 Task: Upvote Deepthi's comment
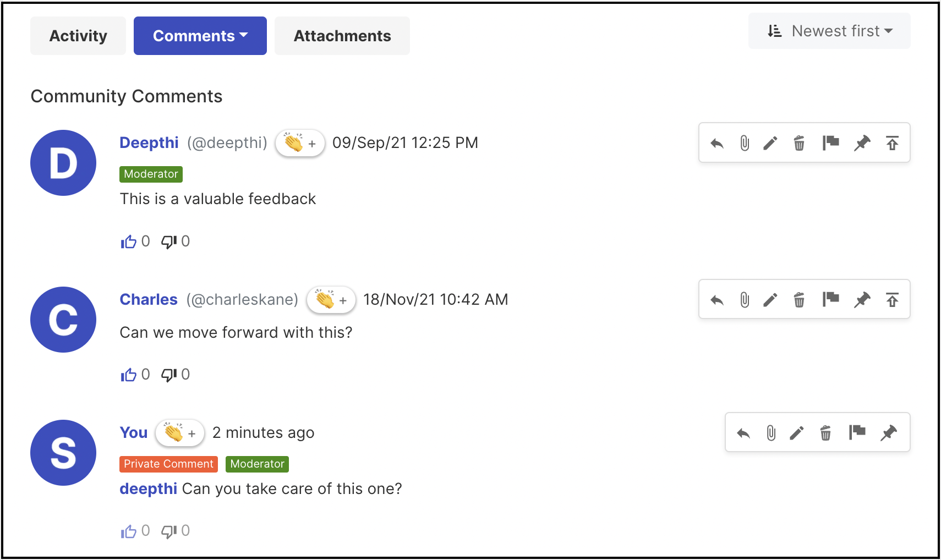tap(128, 241)
